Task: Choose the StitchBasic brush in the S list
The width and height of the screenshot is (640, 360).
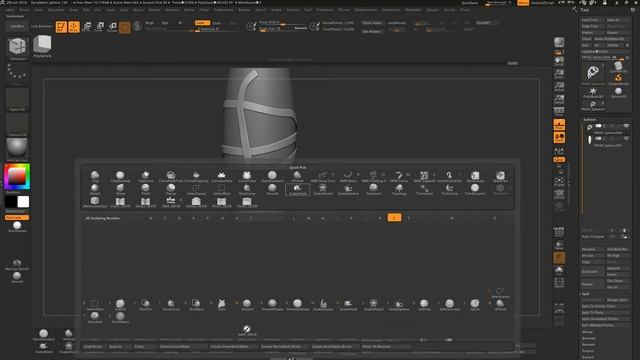Action: [120, 317]
